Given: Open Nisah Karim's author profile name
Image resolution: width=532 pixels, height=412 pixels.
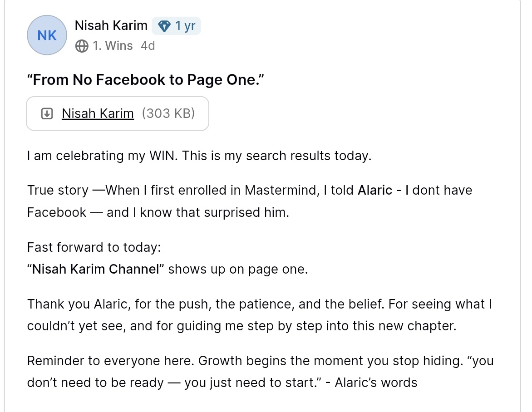Looking at the screenshot, I should (x=111, y=25).
